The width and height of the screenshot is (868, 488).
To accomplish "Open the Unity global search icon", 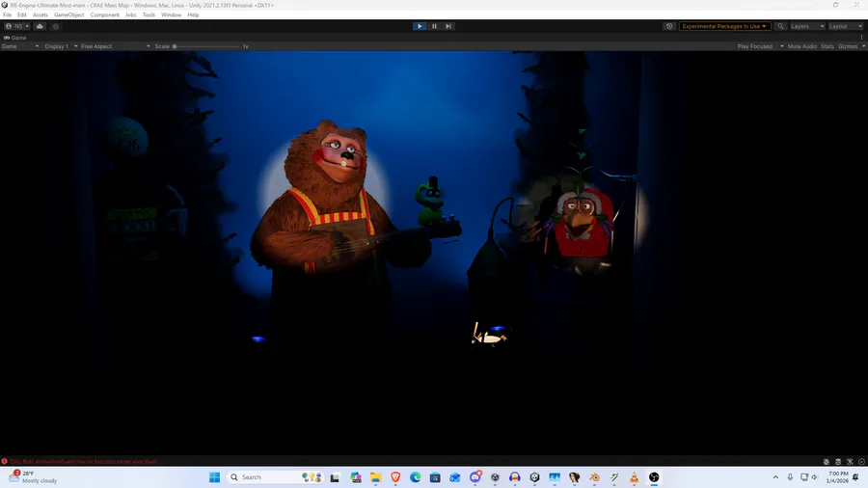I will (x=780, y=26).
